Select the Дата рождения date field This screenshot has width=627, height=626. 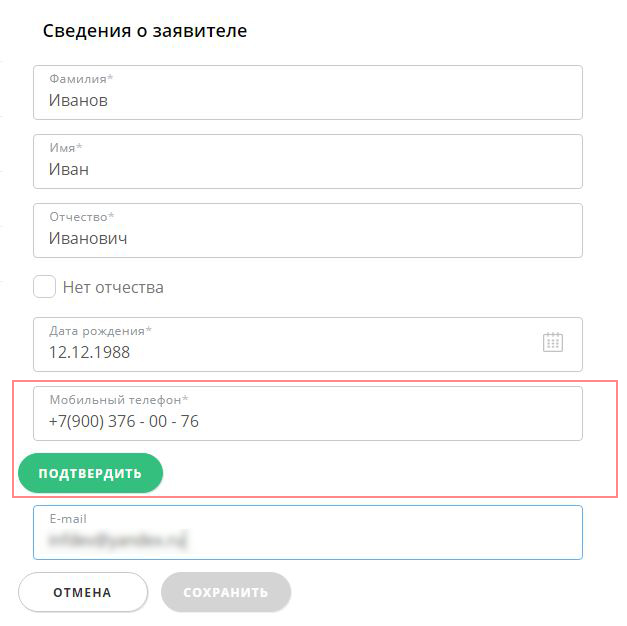click(308, 344)
